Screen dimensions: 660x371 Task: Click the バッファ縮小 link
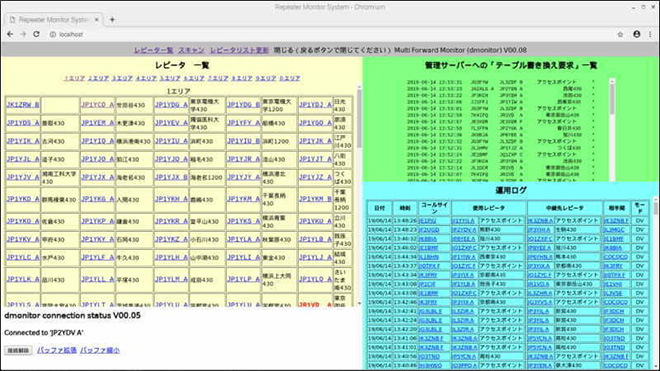[x=100, y=350]
